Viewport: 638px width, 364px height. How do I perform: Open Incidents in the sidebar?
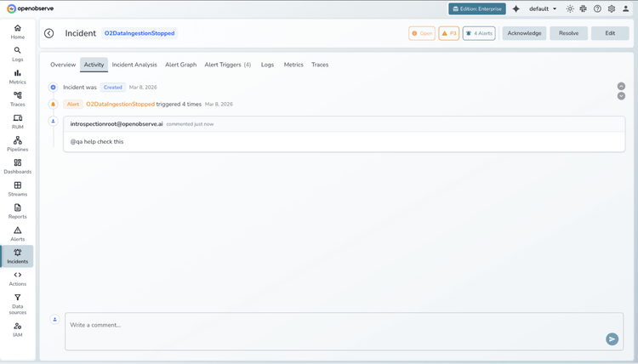(18, 256)
